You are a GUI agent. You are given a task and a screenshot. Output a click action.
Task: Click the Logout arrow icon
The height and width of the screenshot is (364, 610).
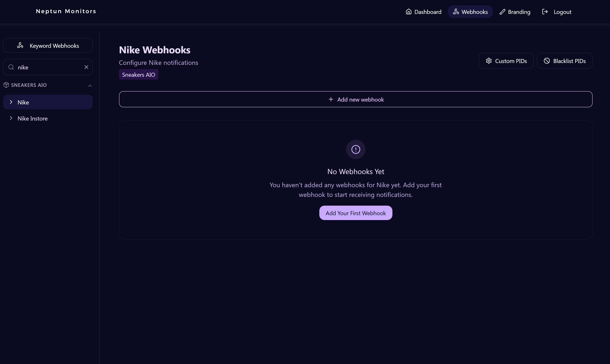[x=545, y=12]
